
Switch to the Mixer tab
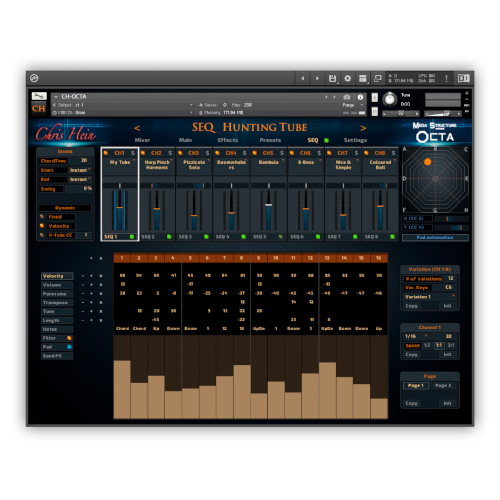click(142, 140)
